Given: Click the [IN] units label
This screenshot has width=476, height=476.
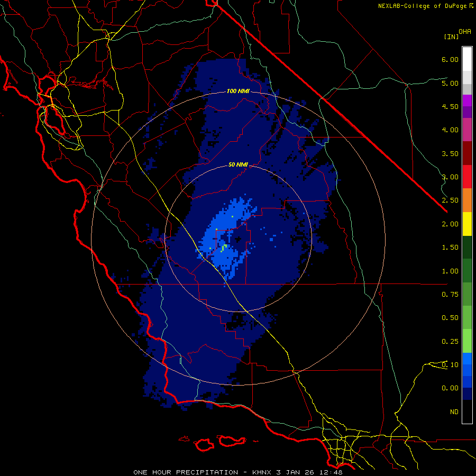Looking at the screenshot, I should coord(451,36).
